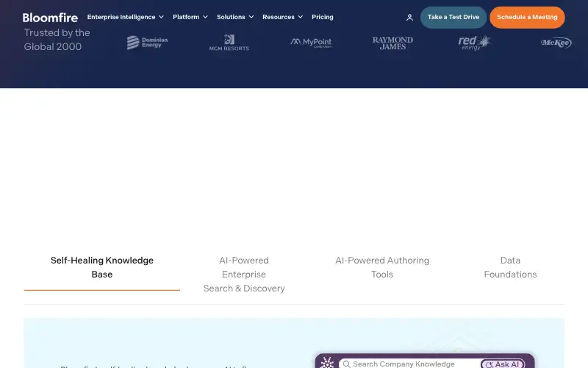Click the Search Company Knowledge field
Screen dimensions: 588x368
click(x=409, y=364)
